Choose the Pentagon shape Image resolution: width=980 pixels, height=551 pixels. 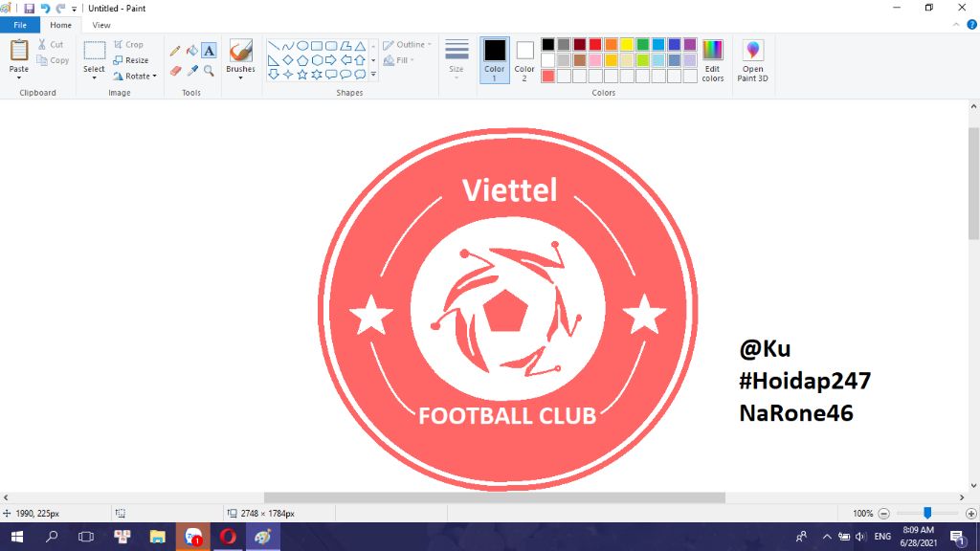coord(302,60)
